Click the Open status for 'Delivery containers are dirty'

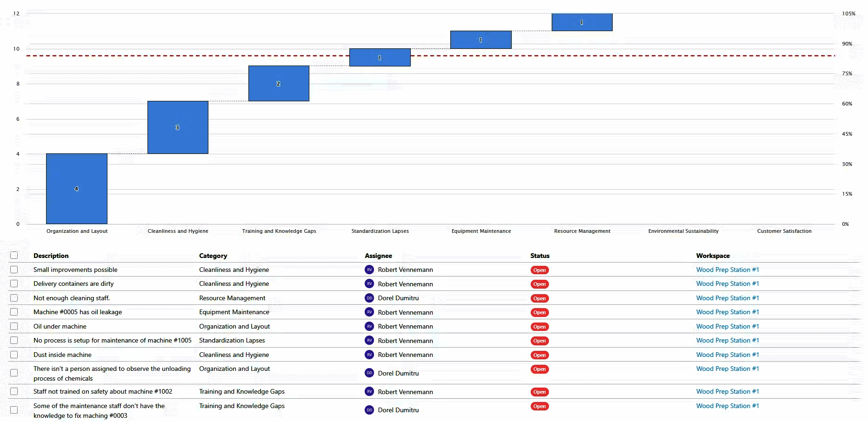(540, 284)
